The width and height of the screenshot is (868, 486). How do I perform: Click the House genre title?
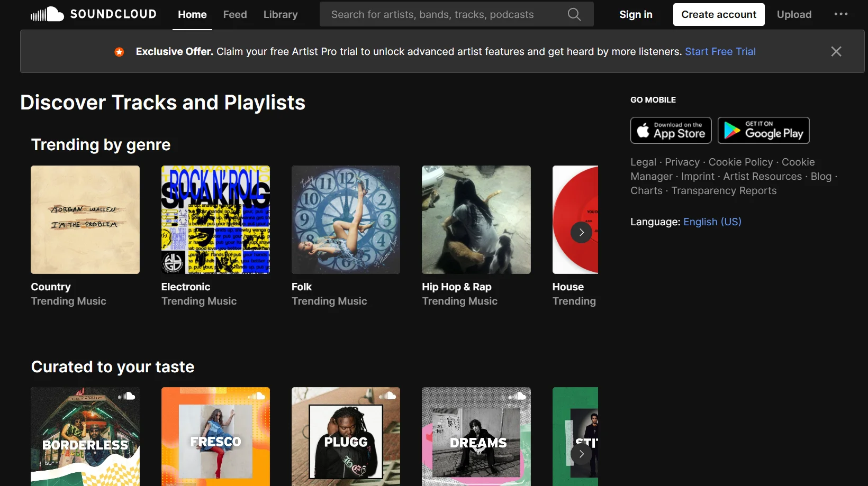click(568, 287)
